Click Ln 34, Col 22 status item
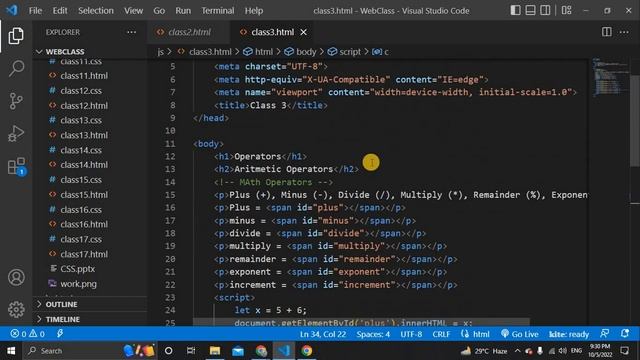Viewport: 640px width, 360px height. 323,334
